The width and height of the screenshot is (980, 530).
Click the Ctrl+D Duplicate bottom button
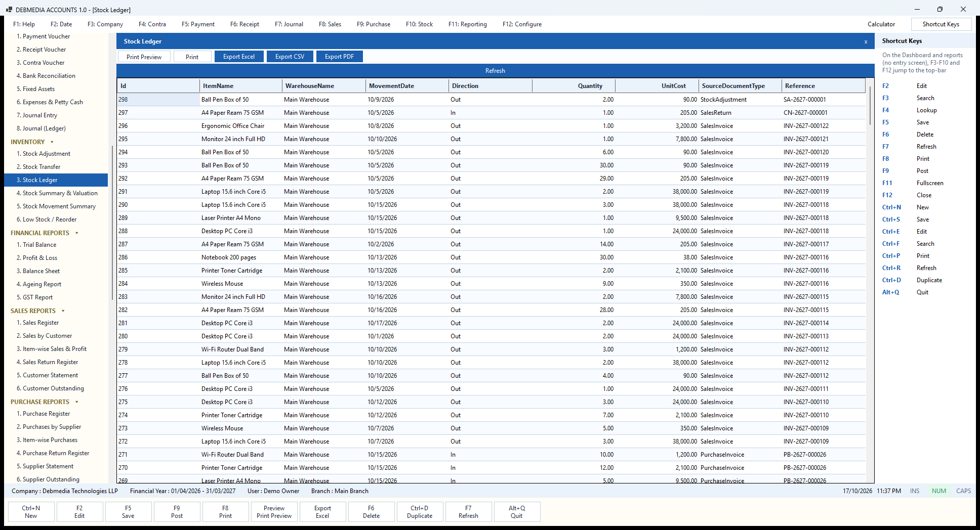420,512
